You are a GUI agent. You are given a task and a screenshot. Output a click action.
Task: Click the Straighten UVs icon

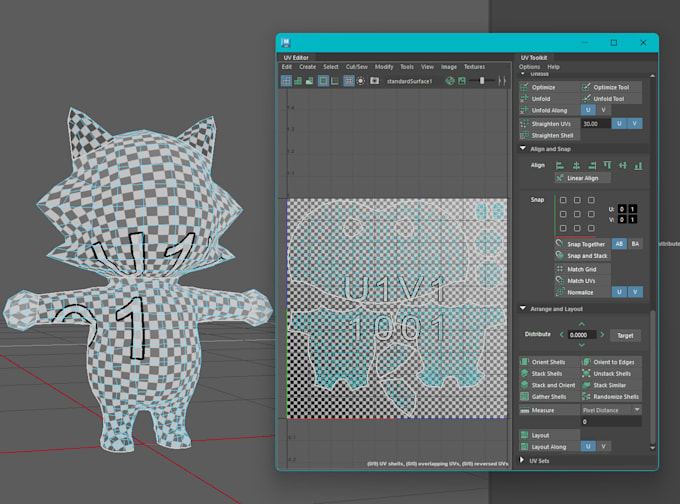click(524, 124)
